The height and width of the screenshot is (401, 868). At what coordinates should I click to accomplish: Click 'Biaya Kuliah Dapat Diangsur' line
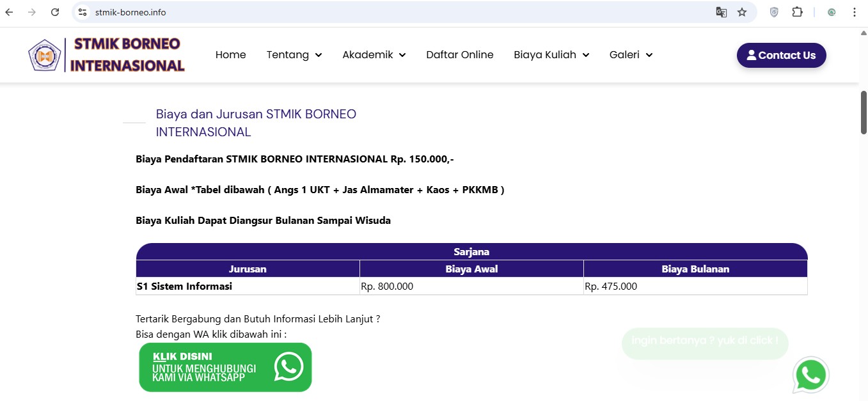[x=263, y=221]
